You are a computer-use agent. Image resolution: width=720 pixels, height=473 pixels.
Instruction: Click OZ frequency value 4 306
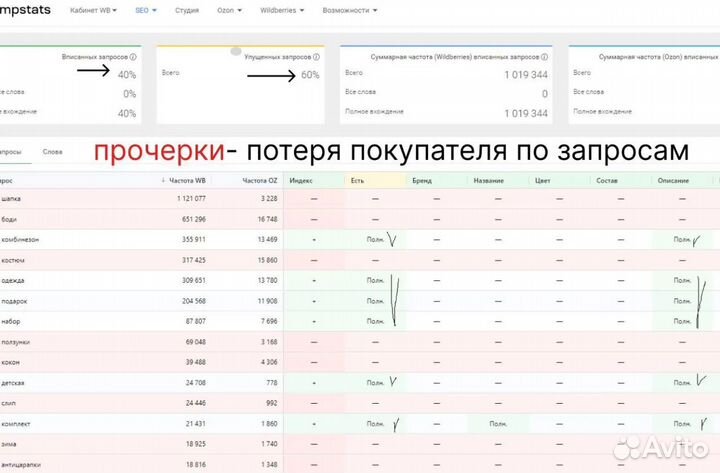(270, 362)
